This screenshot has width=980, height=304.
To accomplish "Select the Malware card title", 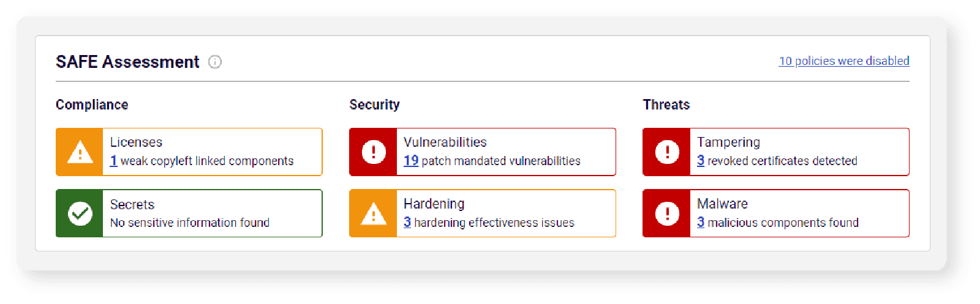I will 722,204.
